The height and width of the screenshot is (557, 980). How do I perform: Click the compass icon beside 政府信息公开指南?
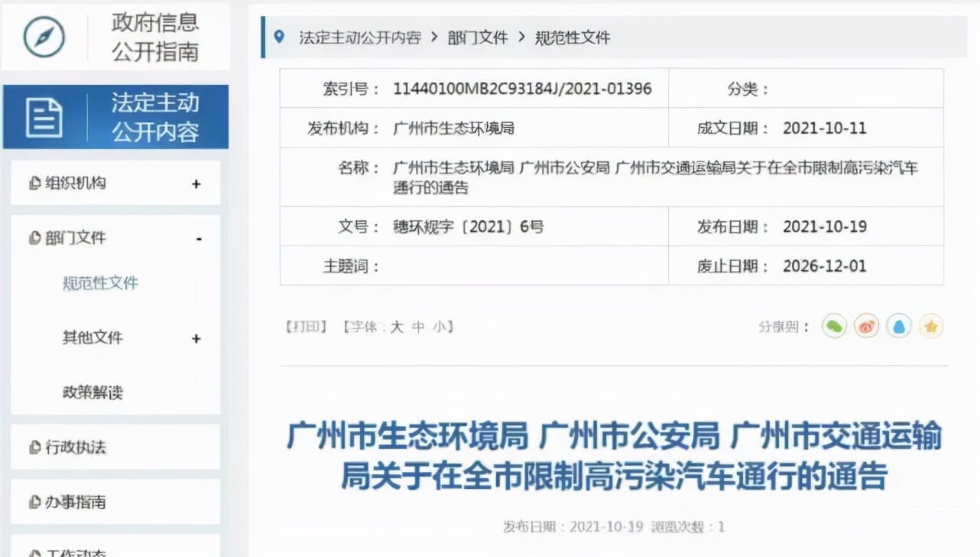click(x=44, y=37)
